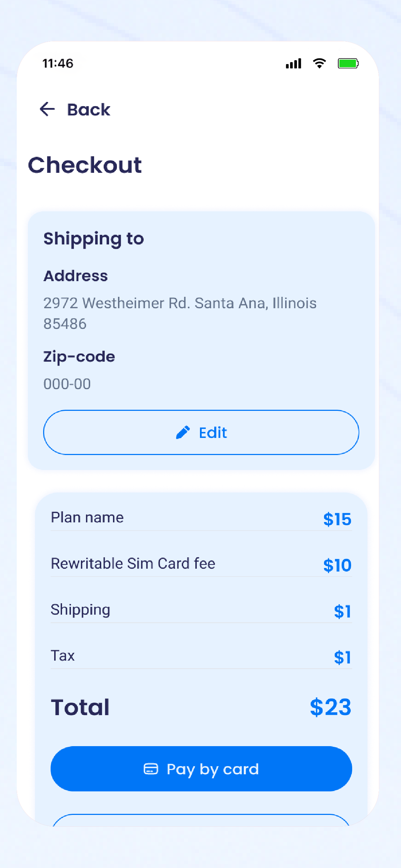Tap the Tax line item
Viewport: 401px width, 868px height.
[201, 656]
